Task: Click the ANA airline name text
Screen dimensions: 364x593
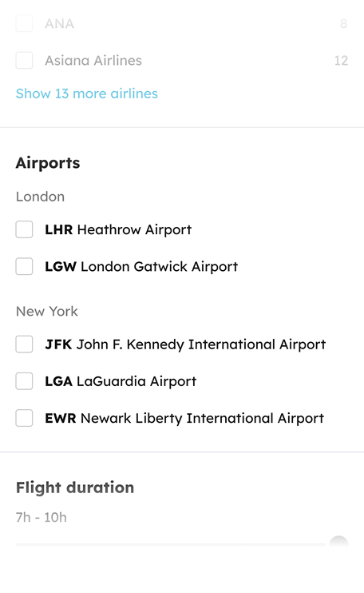Action: coord(59,23)
